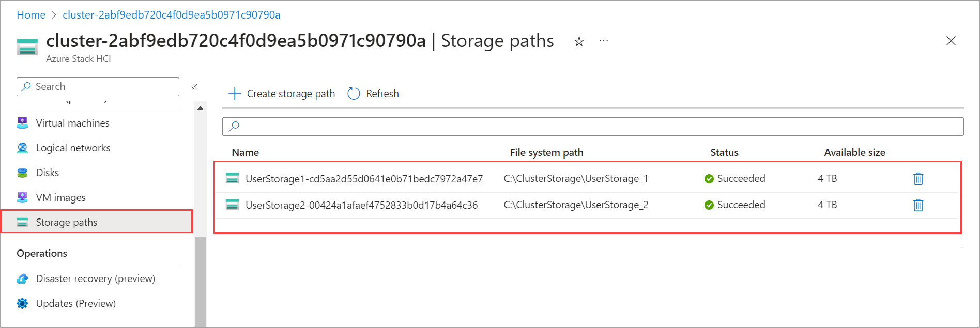Open the UserStorage1 storage path entry
The width and height of the screenshot is (980, 328).
pyautogui.click(x=364, y=179)
